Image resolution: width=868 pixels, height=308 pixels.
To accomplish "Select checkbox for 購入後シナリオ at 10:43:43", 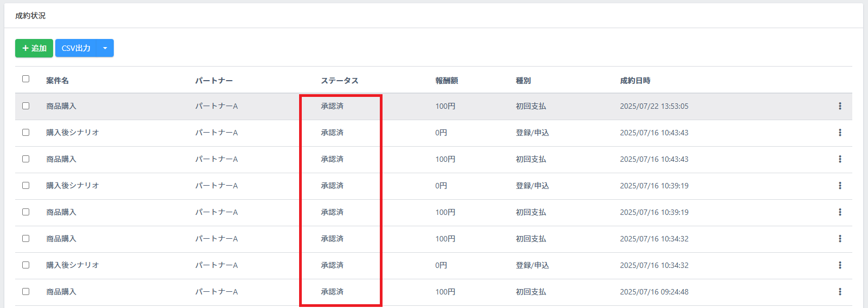I will pos(25,133).
